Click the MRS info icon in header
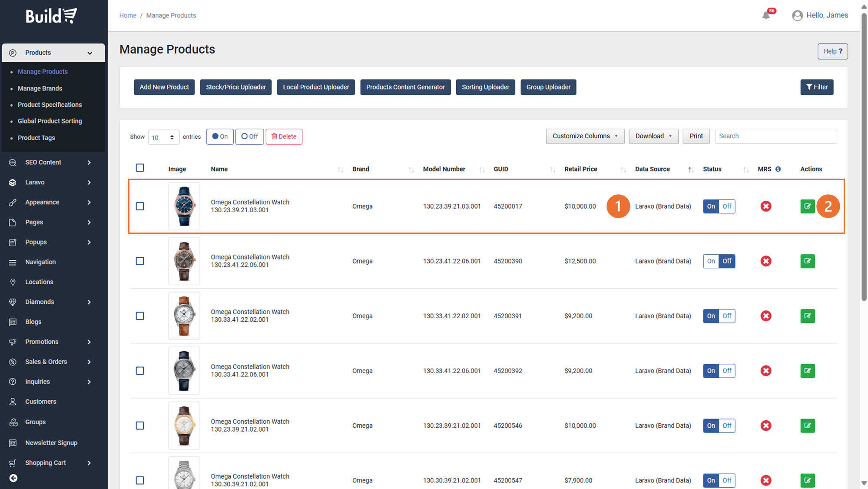Screen dimensions: 868x489 778,169
